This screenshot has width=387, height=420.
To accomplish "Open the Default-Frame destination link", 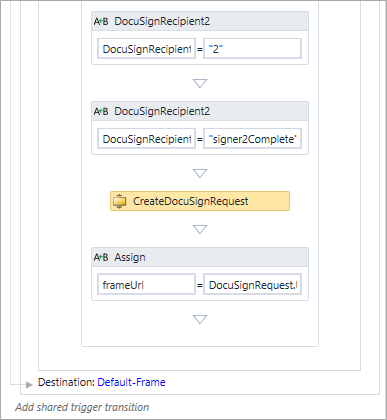I will coord(131,382).
